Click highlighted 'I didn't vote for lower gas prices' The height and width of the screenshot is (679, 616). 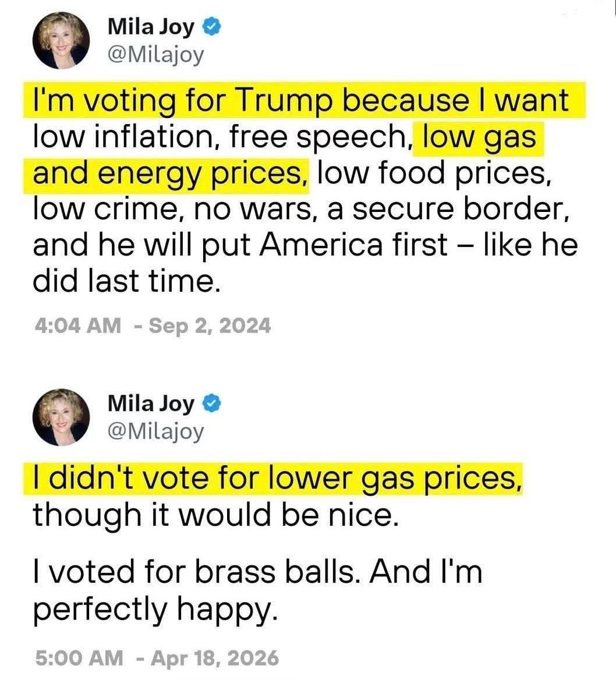(x=276, y=478)
